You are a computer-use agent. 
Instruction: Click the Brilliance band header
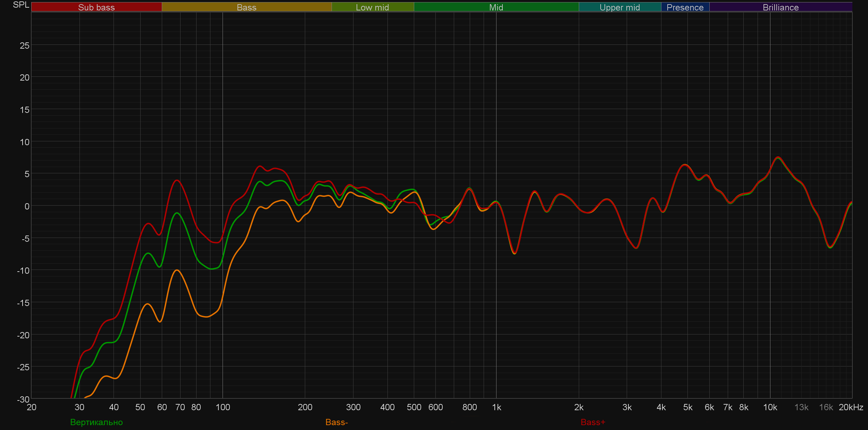[781, 7]
